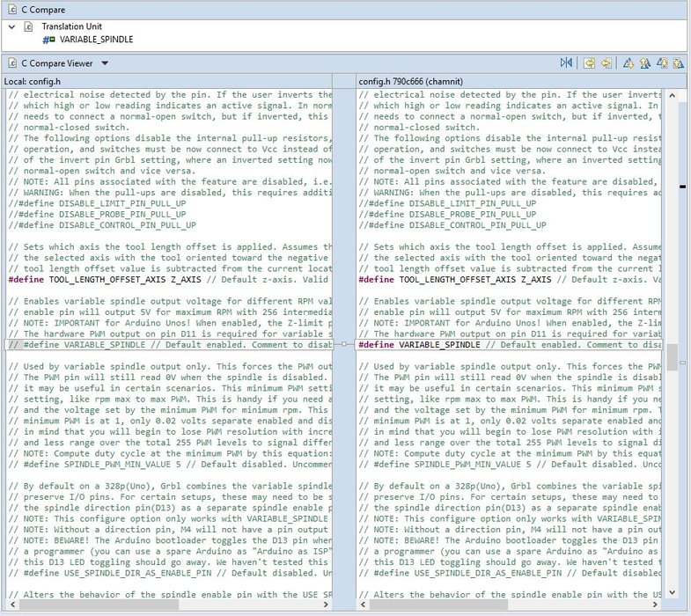Jump to next change
Viewport: 691px width, 616px height.
pyautogui.click(x=662, y=63)
